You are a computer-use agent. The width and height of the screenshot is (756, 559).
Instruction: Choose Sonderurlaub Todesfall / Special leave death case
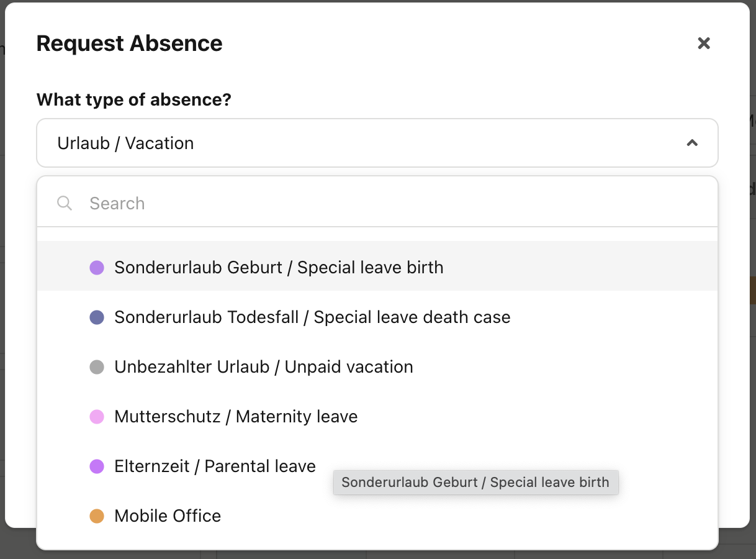tap(377, 317)
